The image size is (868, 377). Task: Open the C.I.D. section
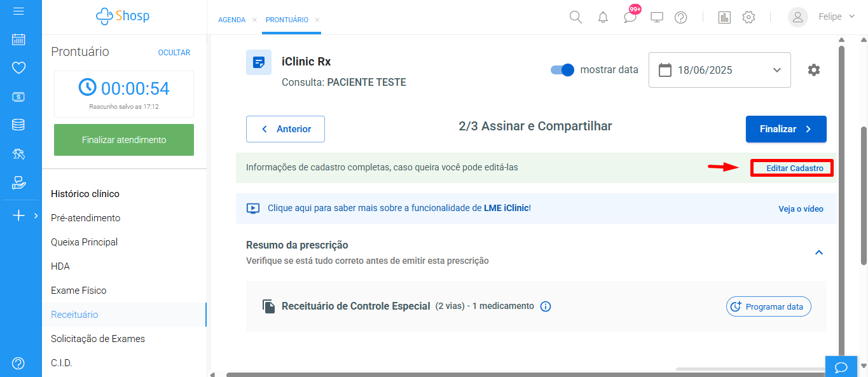(x=62, y=363)
